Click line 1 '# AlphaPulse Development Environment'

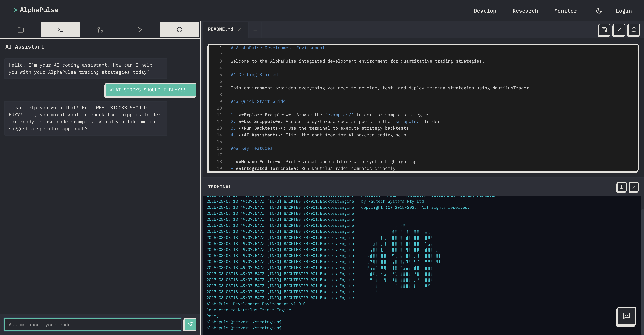(x=278, y=48)
